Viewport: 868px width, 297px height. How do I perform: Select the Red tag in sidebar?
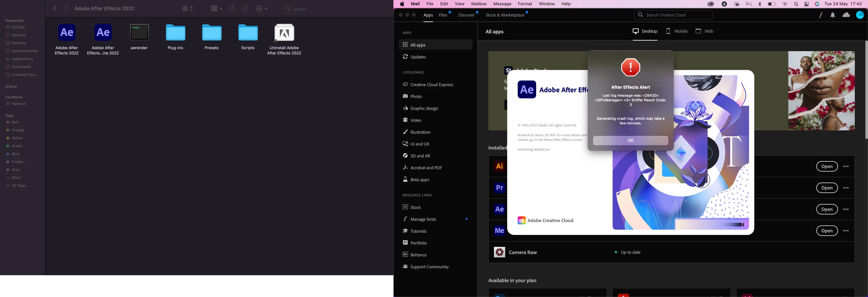(13, 122)
